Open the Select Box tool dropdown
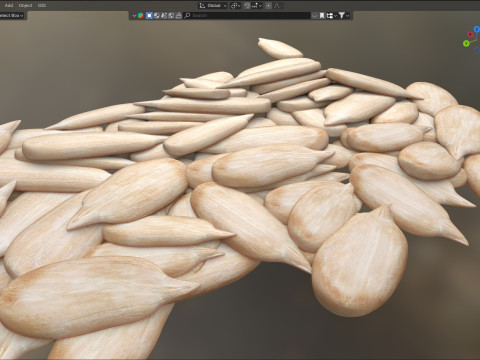 (12, 15)
